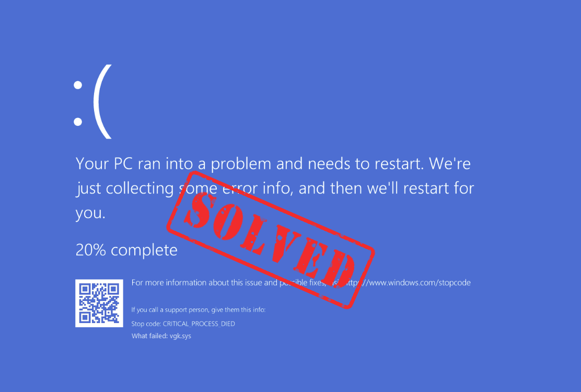Click the QR code's top-right finder square
Image resolution: width=581 pixels, height=392 pixels.
pos(113,289)
